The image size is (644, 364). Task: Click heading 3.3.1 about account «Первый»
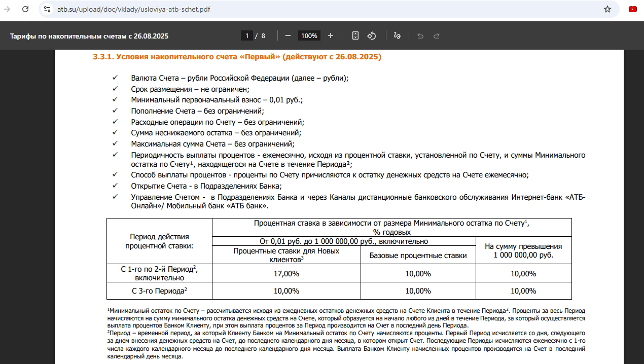coord(237,57)
